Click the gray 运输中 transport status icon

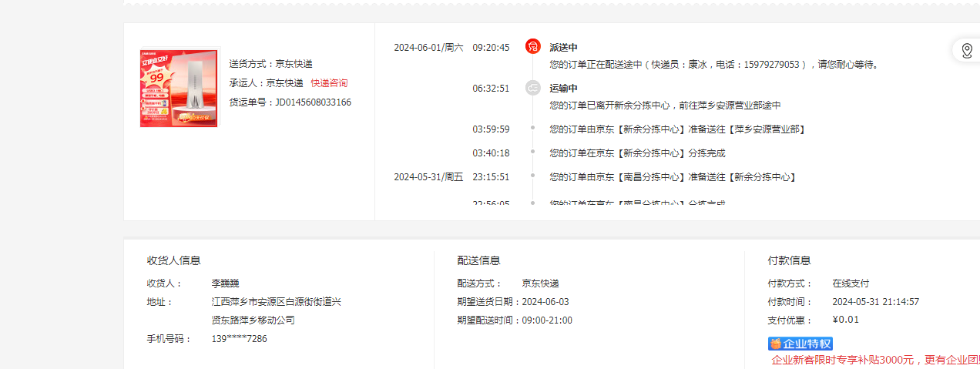(x=532, y=88)
